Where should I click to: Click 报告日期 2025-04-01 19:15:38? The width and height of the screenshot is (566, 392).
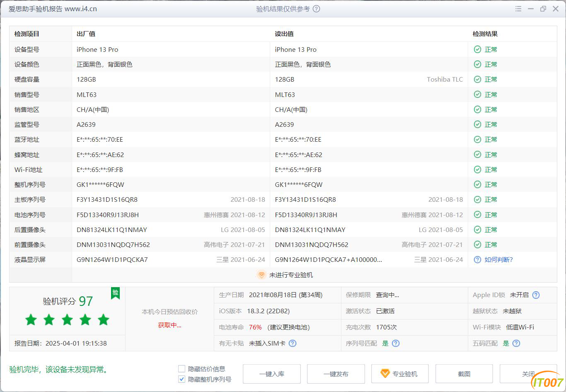pyautogui.click(x=60, y=344)
